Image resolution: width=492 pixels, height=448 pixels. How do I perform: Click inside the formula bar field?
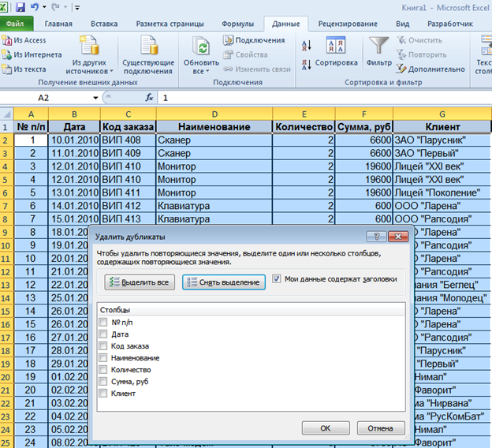(x=315, y=98)
